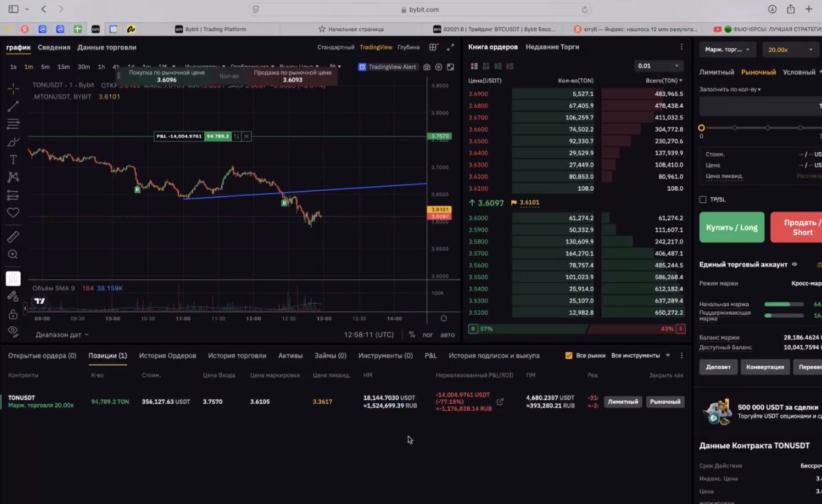Open the 'Марж. торг...' mode dropdown

pyautogui.click(x=728, y=49)
